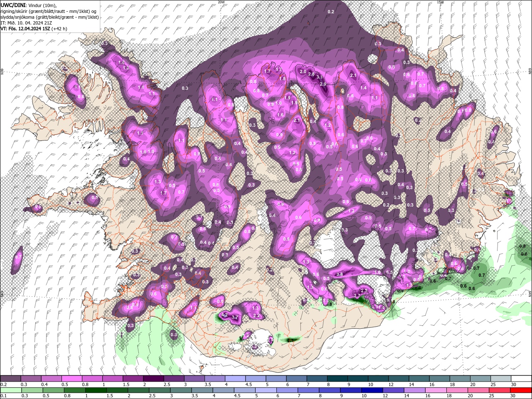Click the 18 swatch in the top legend row

pyautogui.click(x=459, y=379)
